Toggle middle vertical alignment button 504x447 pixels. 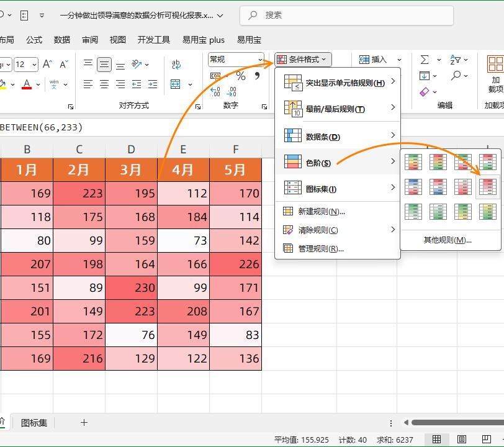tap(104, 64)
